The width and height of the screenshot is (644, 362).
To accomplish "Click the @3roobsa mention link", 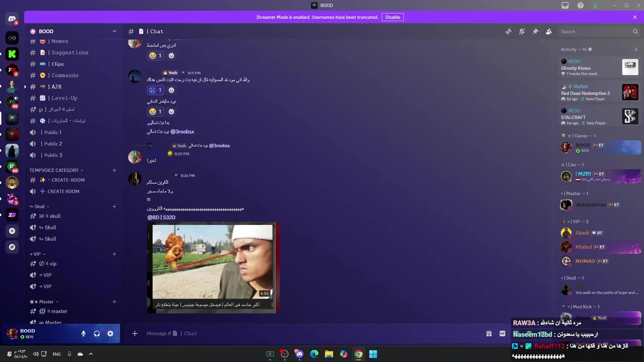I will click(182, 132).
